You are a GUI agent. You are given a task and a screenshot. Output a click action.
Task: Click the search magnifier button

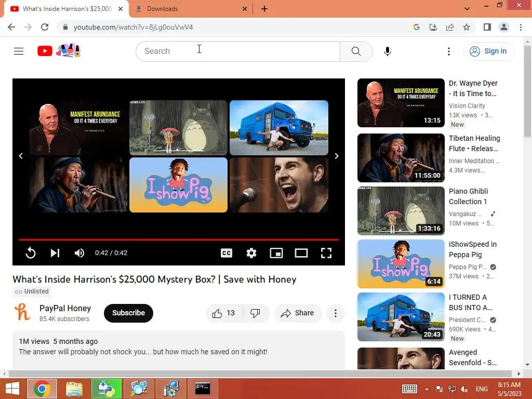[356, 51]
